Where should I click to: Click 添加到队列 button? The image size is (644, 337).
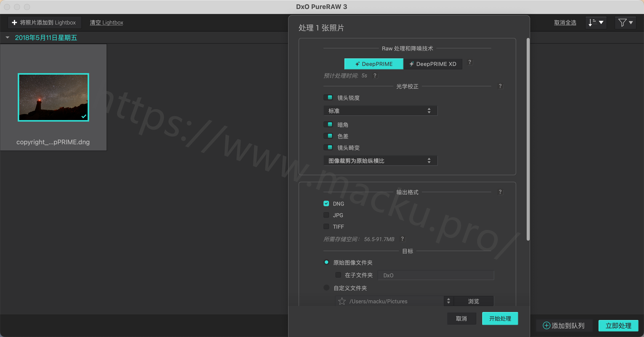pos(564,326)
